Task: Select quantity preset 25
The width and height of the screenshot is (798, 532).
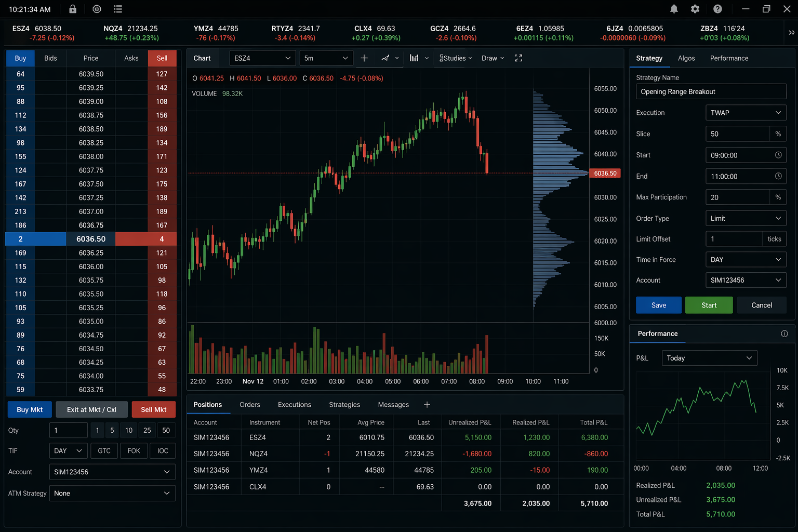Action: [x=147, y=430]
